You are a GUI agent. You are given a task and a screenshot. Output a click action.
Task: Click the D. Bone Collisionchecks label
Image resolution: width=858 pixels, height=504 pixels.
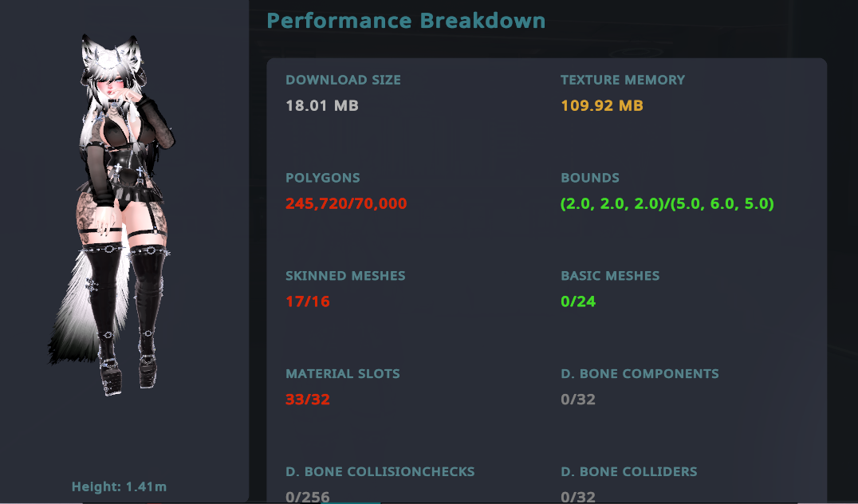[x=380, y=471]
